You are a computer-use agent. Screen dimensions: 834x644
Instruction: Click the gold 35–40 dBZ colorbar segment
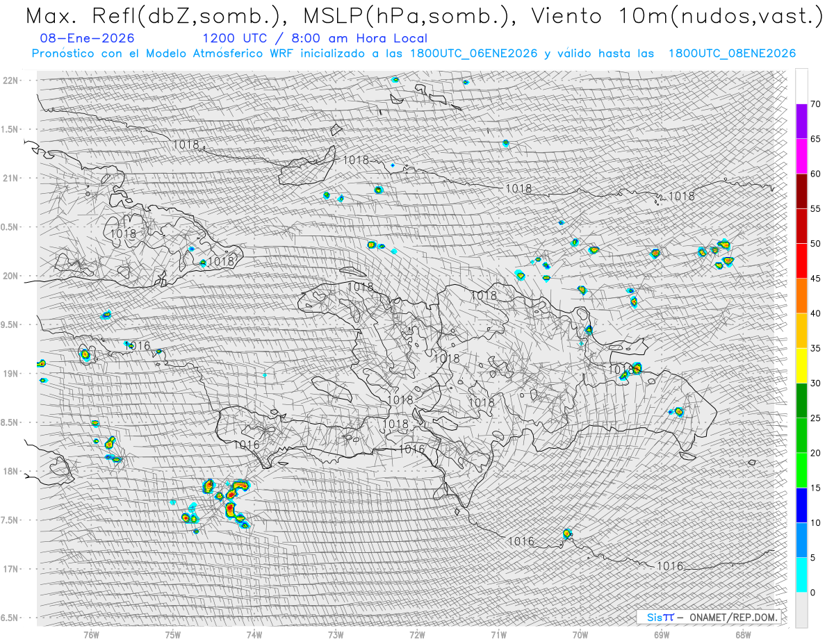point(801,331)
